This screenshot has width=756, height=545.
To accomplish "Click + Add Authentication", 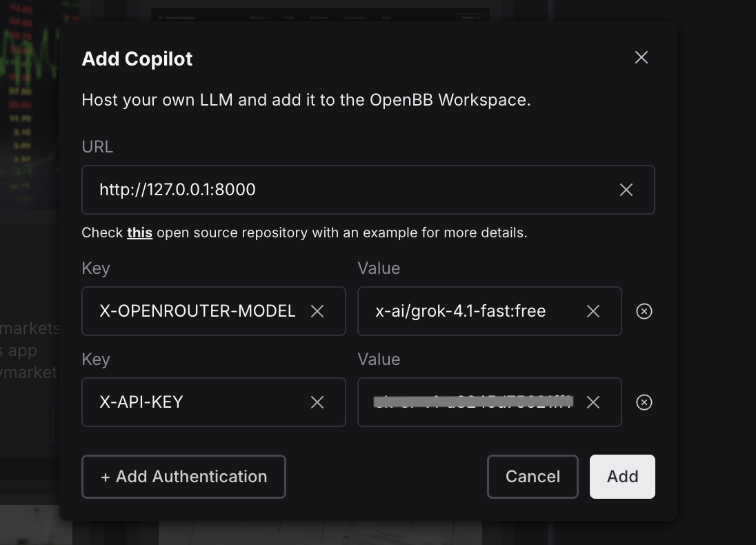I will tap(183, 476).
